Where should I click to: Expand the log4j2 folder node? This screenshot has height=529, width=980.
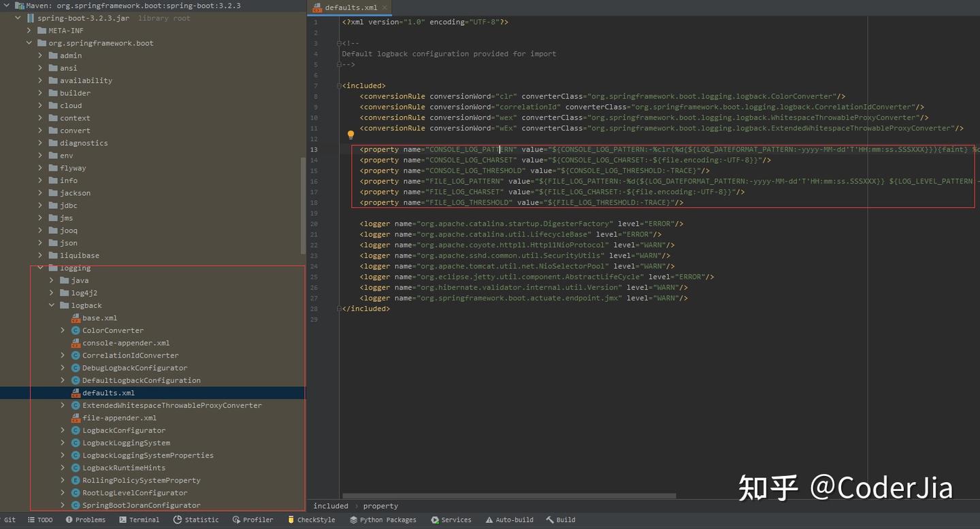coord(52,293)
